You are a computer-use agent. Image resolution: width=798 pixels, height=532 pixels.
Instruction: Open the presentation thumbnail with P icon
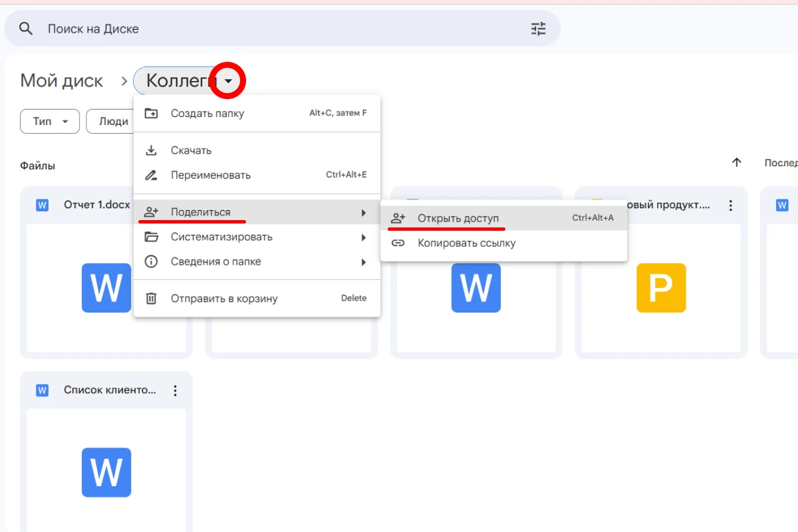coord(661,288)
